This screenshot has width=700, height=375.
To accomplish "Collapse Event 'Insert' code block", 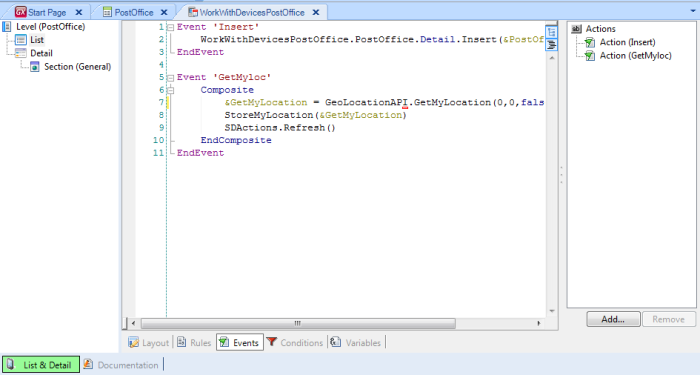I will coord(170,28).
